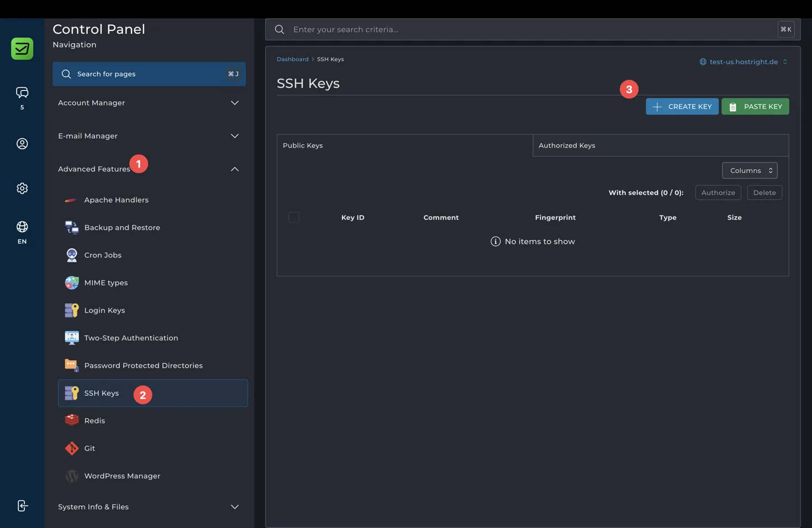Open Git page
The image size is (812, 528).
[x=153, y=448]
